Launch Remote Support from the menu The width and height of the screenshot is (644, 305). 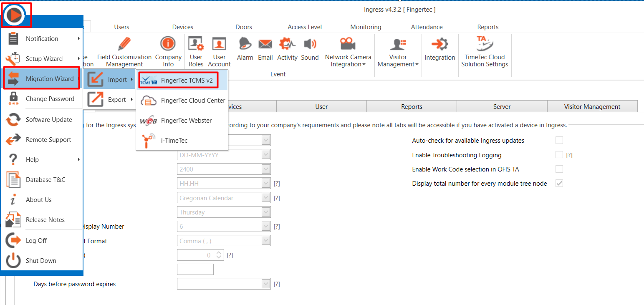[x=42, y=140]
